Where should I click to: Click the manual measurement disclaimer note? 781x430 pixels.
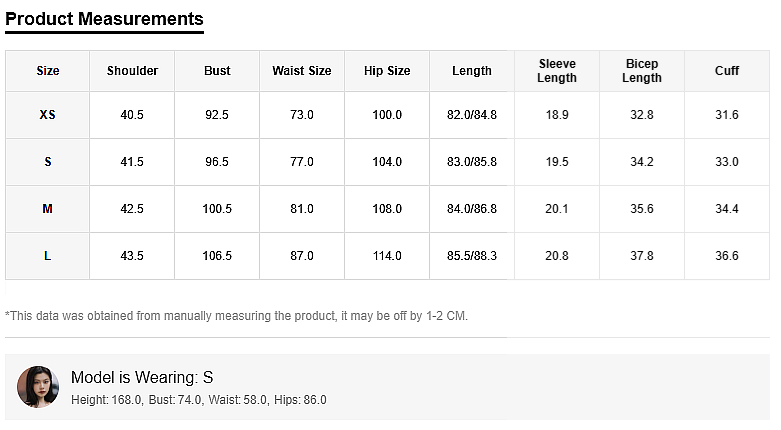236,316
